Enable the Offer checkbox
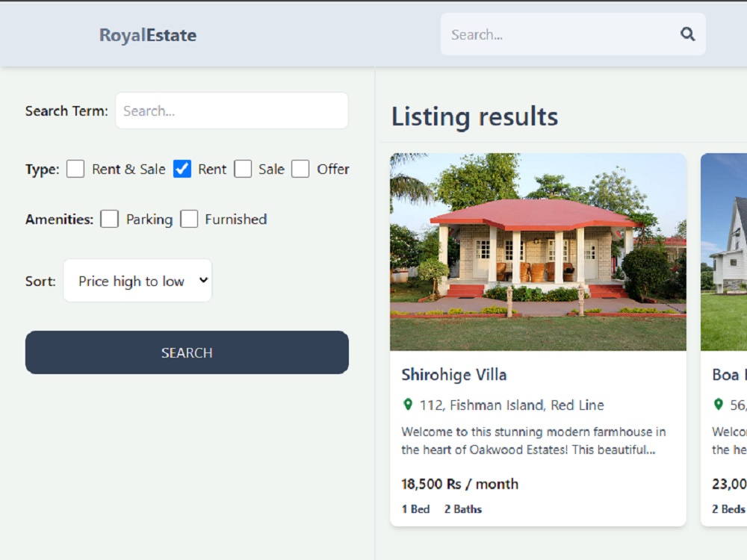Screen dimensions: 747x560 (x=300, y=169)
